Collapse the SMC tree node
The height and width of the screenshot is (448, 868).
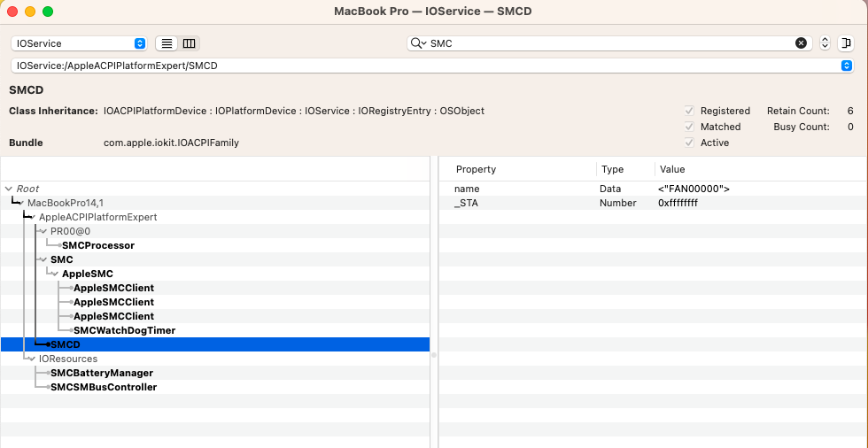pyautogui.click(x=44, y=259)
